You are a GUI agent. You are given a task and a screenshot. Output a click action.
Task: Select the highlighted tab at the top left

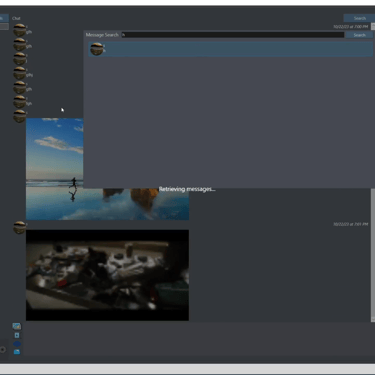pos(4,18)
